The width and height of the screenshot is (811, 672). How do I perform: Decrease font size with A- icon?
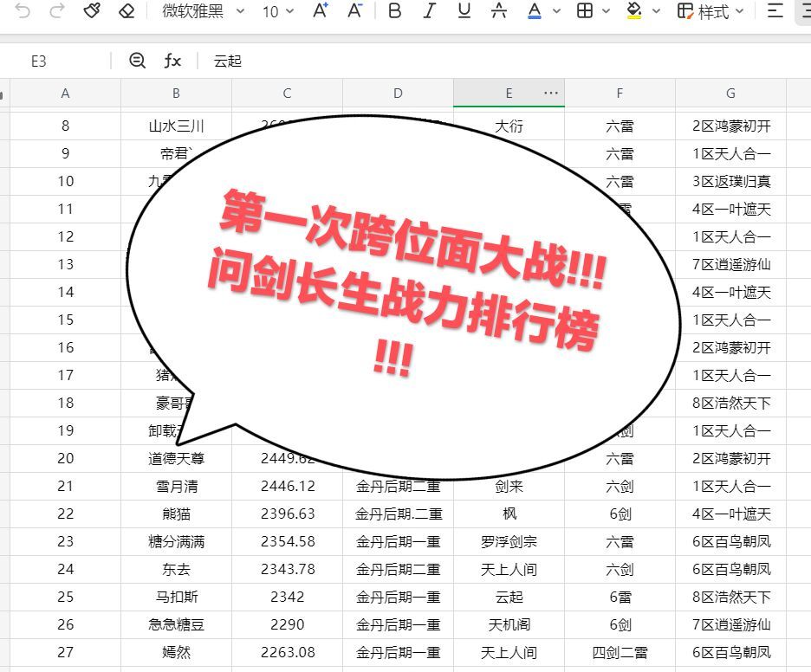pyautogui.click(x=355, y=10)
